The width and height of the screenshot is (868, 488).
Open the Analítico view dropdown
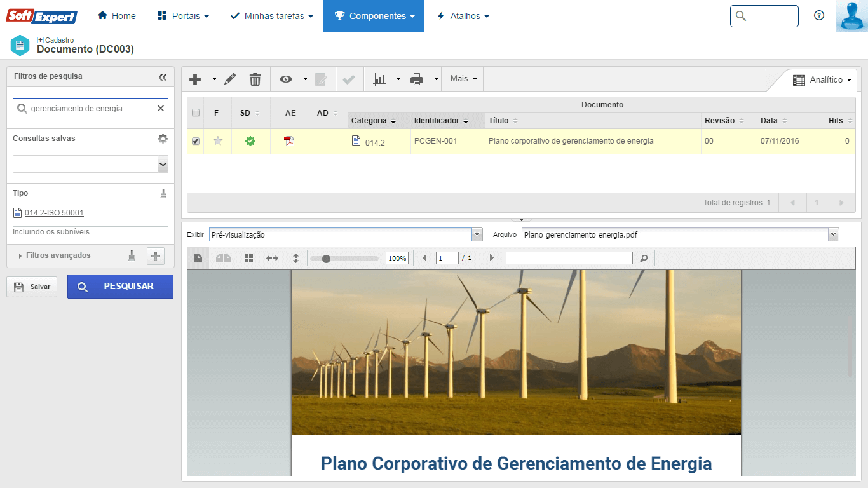[825, 80]
